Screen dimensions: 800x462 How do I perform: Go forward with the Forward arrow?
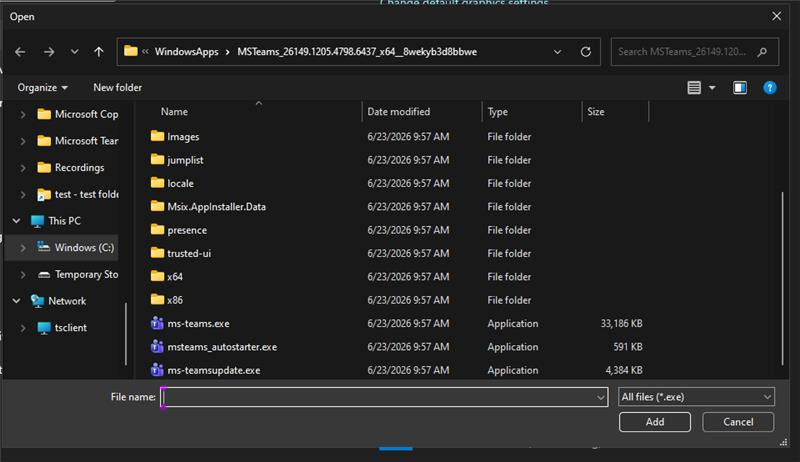[x=49, y=52]
